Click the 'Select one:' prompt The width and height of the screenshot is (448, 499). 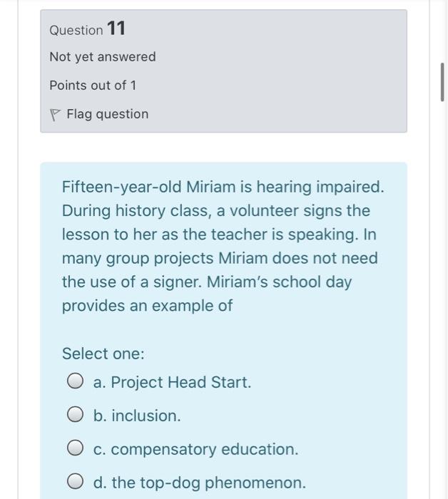(103, 354)
